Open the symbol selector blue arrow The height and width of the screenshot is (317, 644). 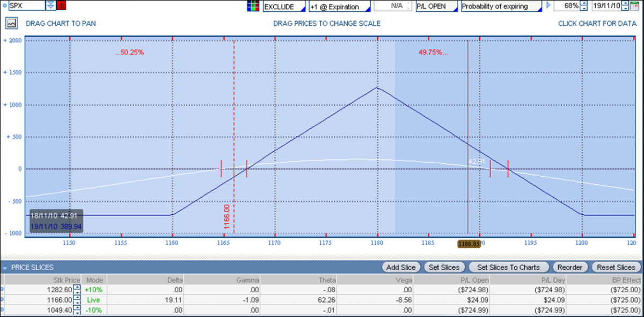point(50,5)
